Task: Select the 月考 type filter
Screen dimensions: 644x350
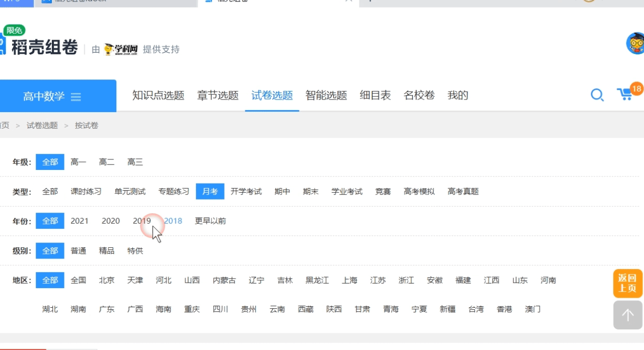Action: [210, 191]
